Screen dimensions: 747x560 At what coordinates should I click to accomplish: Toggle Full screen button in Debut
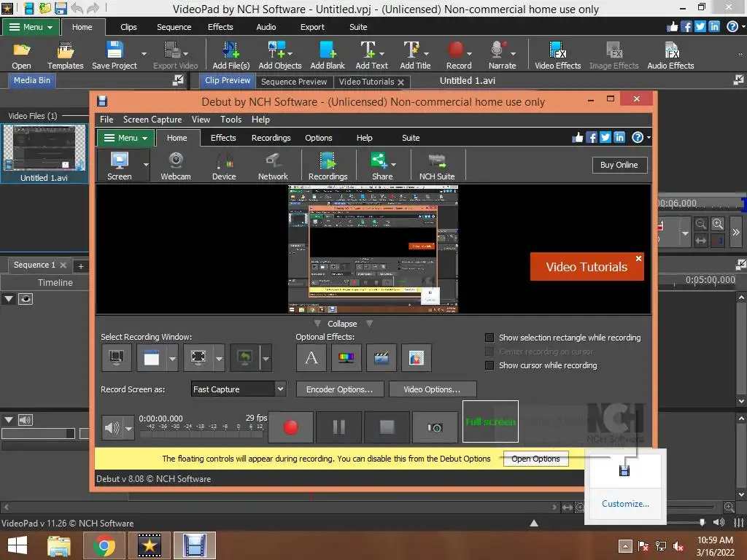click(490, 422)
